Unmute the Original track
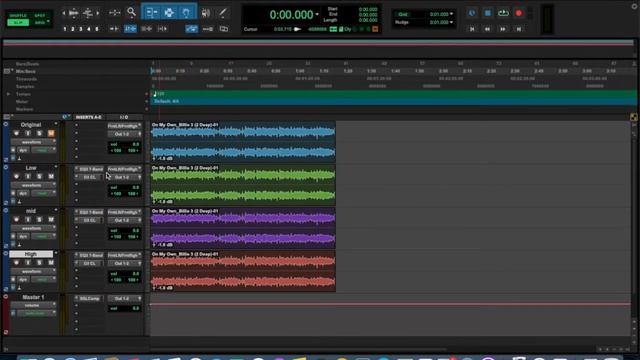This screenshot has height=360, width=640. [51, 133]
